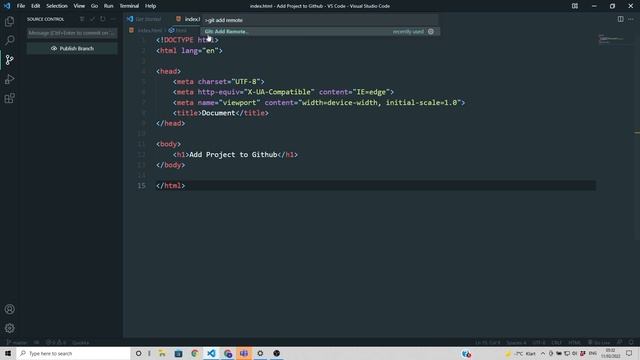Open the Extensions view icon
The height and width of the screenshot is (360, 640).
[9, 98]
